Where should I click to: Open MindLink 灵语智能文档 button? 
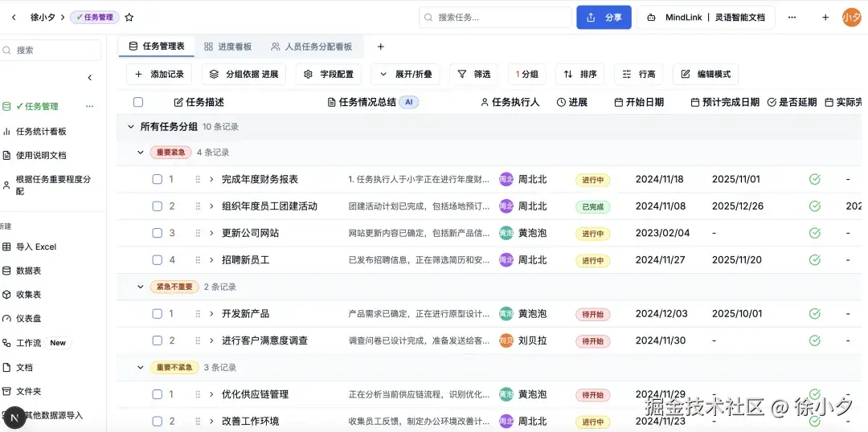tap(706, 17)
